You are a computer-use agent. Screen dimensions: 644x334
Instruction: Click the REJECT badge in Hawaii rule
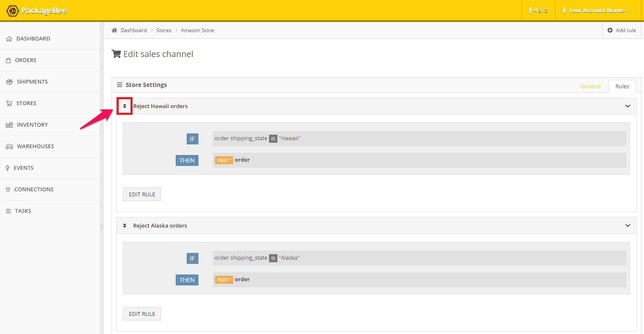pos(224,160)
